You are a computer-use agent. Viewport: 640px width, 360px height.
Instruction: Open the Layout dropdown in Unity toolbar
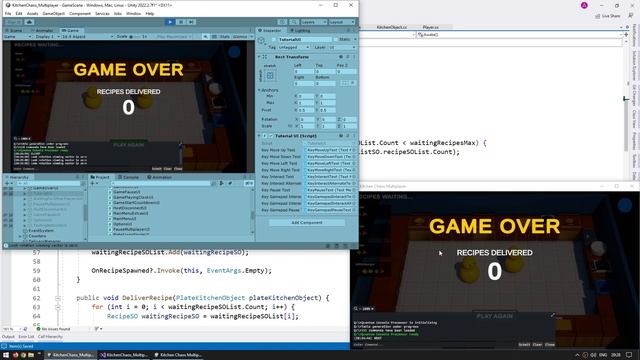[342, 22]
